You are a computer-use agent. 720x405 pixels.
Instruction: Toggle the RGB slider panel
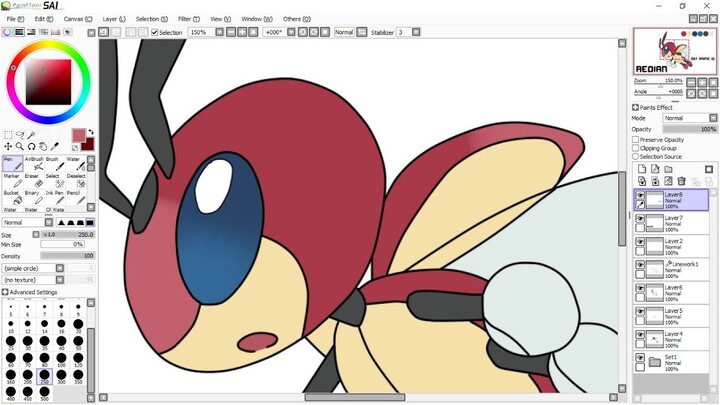click(19, 32)
